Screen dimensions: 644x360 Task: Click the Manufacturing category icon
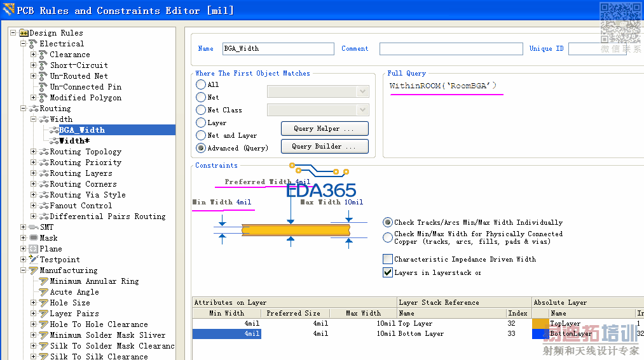(34, 270)
